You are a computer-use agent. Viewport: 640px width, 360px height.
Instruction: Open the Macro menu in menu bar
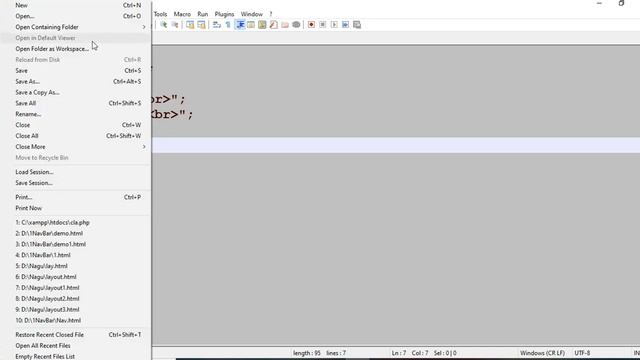click(x=182, y=14)
